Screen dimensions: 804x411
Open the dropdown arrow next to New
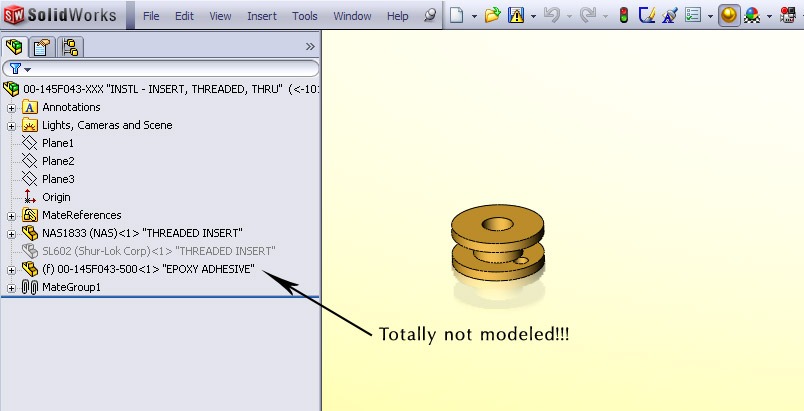click(472, 17)
